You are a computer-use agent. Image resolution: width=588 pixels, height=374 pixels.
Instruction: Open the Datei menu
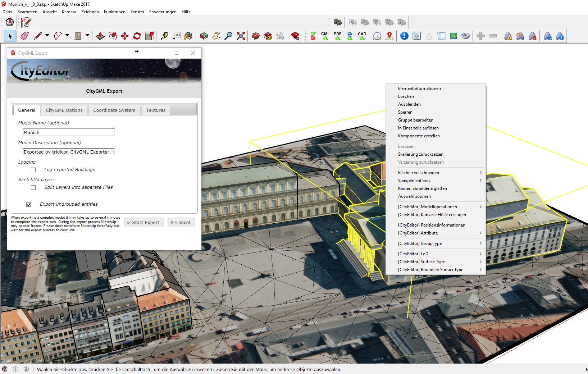[7, 12]
